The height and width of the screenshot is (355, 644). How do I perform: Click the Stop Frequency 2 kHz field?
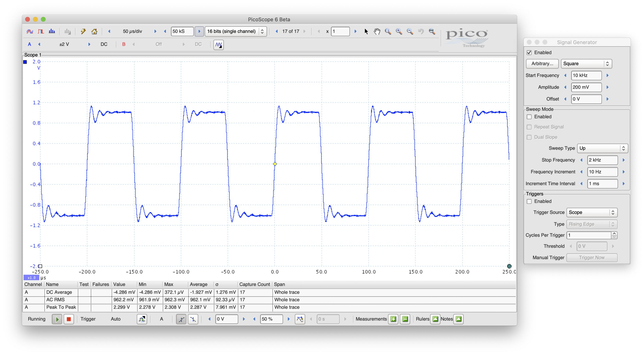[x=602, y=160]
